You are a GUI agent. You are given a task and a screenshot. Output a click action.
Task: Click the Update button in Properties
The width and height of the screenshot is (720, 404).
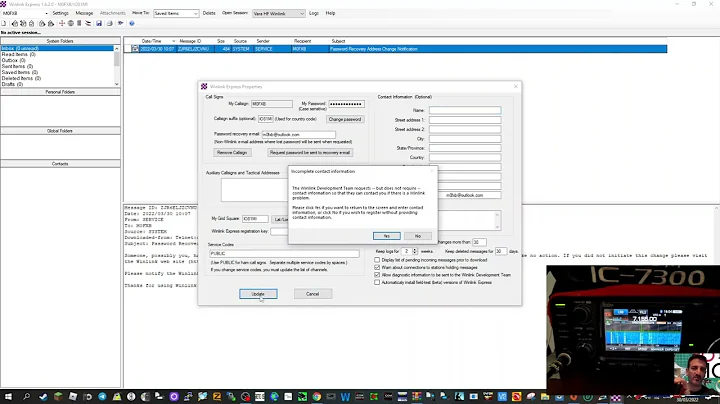point(258,294)
